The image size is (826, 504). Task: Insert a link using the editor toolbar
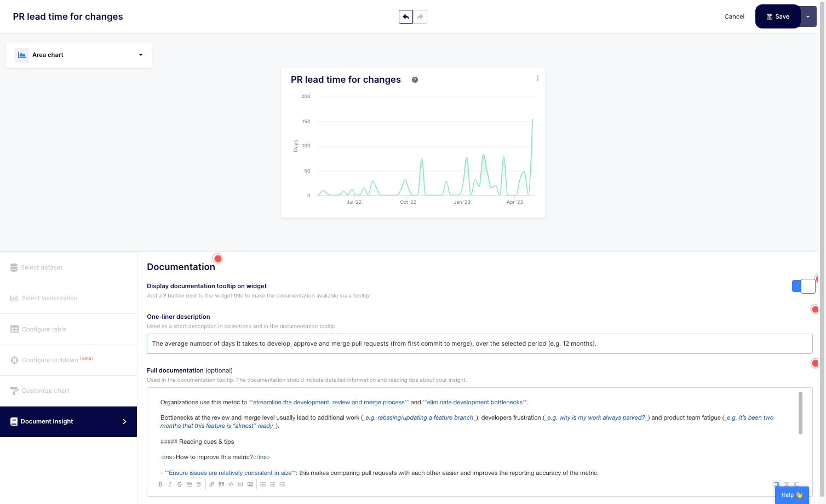coord(211,484)
